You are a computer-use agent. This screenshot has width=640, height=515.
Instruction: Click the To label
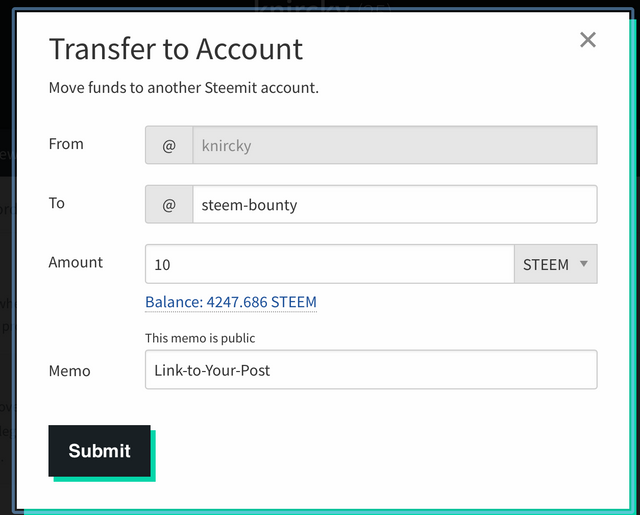coord(57,203)
